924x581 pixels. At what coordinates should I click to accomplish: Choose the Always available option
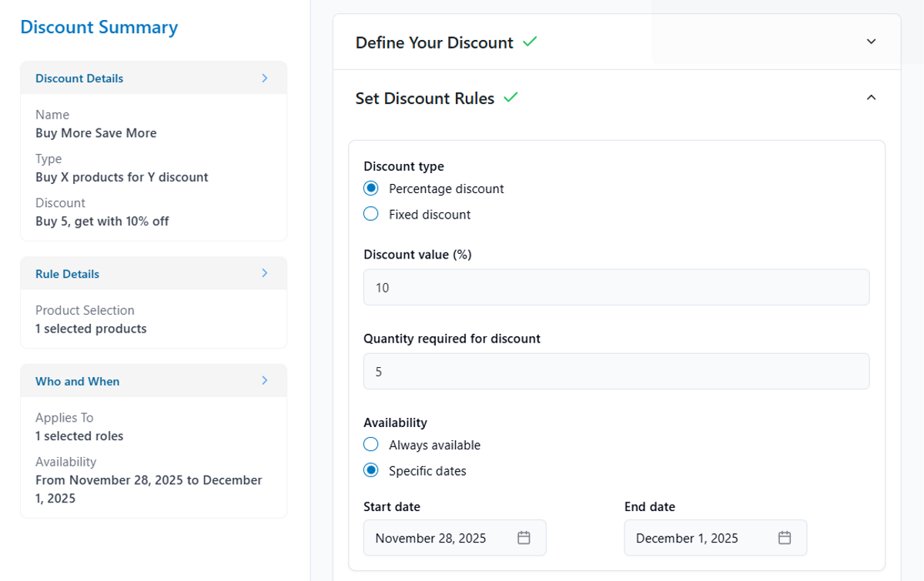pos(371,445)
